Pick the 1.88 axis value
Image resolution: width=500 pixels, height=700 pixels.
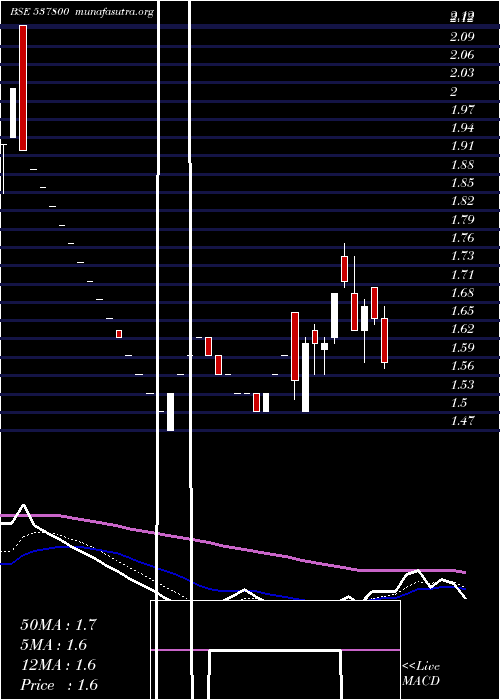462,164
